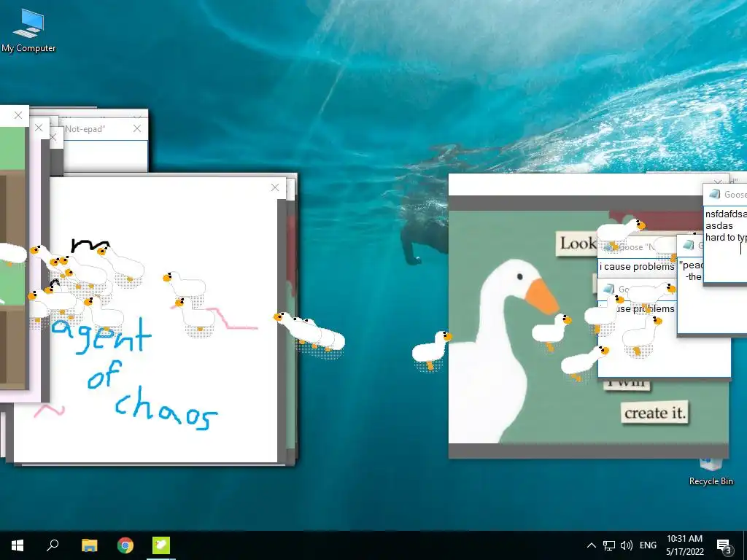Click the 'hard to typ' notepad line

point(726,238)
